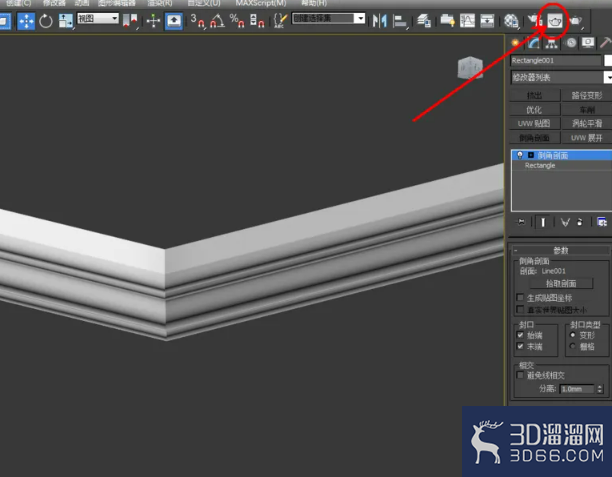Select the 变形 cap type radio
This screenshot has width=612, height=477.
pos(573,335)
